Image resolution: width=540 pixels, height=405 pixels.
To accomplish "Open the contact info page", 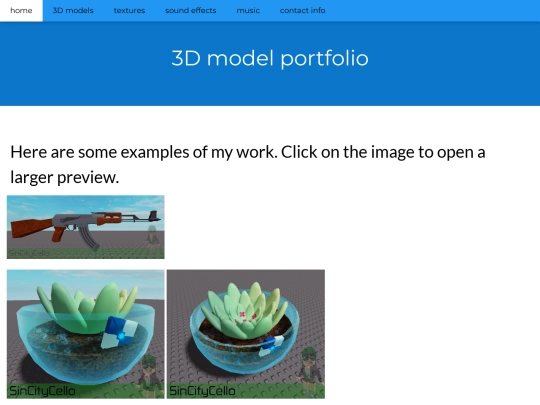I will click(x=302, y=10).
